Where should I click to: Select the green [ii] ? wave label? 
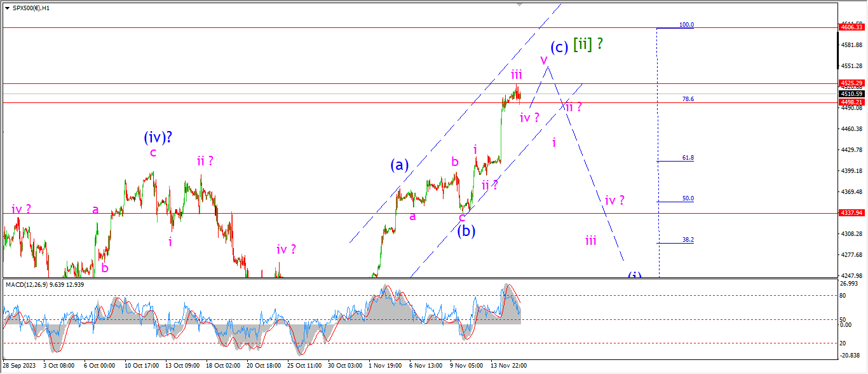pyautogui.click(x=588, y=45)
